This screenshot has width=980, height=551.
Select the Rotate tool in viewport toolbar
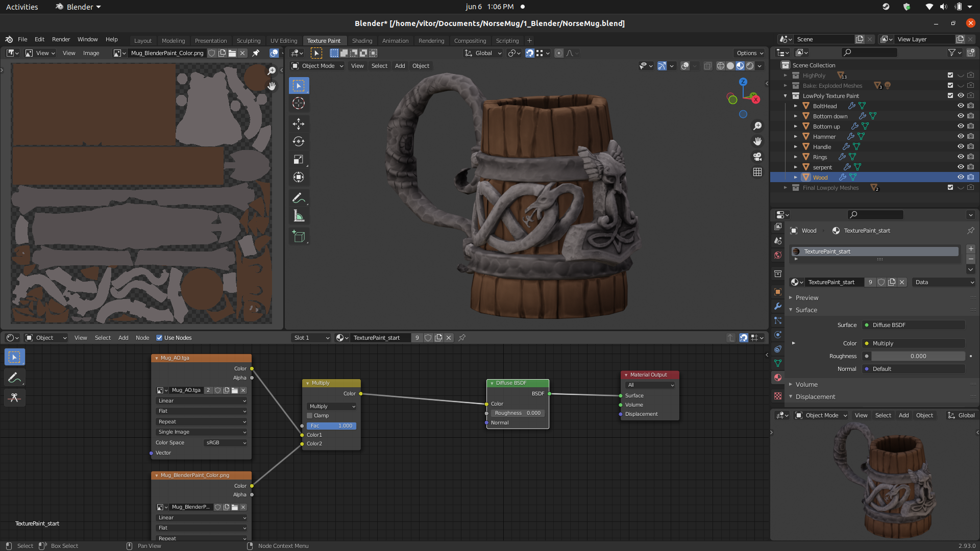tap(299, 142)
